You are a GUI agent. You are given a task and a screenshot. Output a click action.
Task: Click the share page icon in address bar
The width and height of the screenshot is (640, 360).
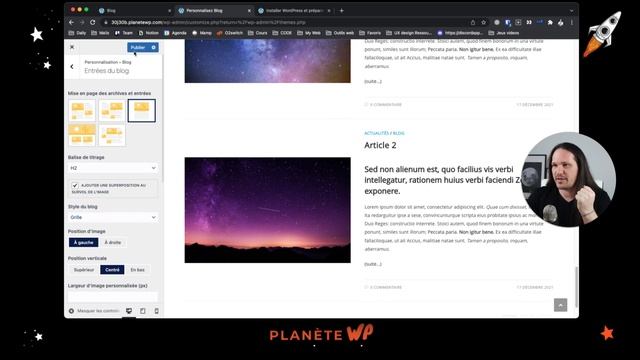point(473,22)
